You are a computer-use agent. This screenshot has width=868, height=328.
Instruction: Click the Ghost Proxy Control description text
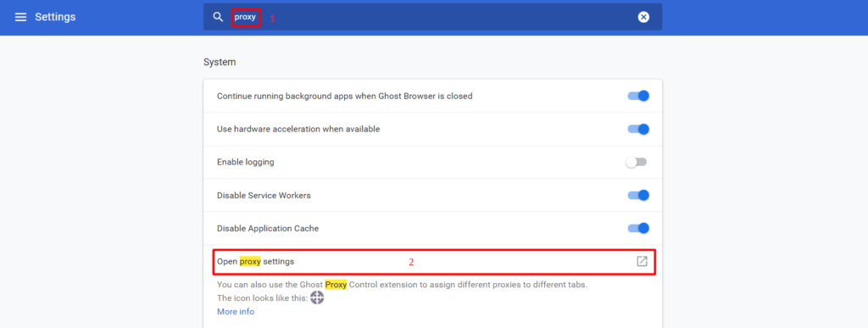point(402,285)
